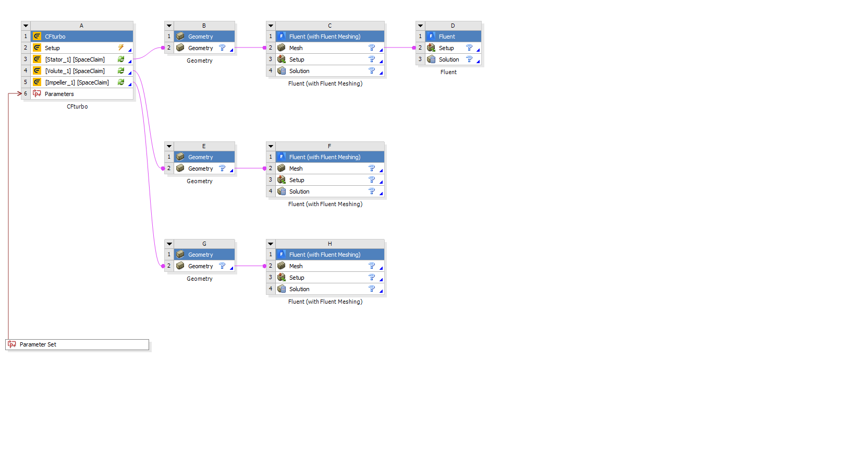Click the "CFturbo" name label below system A
868x455 pixels.
coord(77,106)
